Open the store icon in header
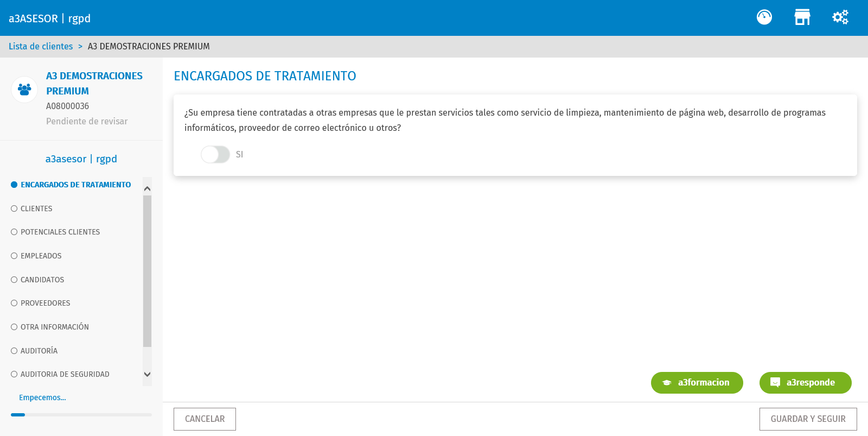 (802, 17)
